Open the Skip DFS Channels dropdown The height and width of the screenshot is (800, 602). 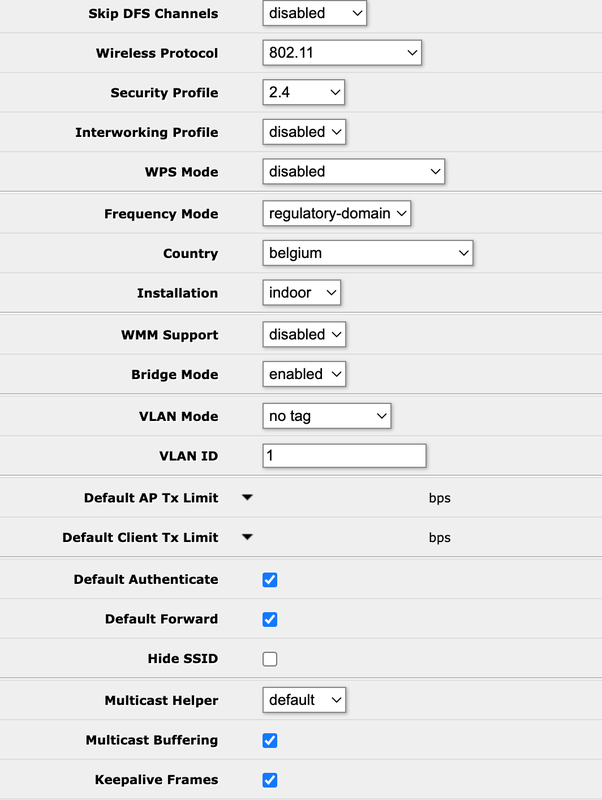coord(314,14)
